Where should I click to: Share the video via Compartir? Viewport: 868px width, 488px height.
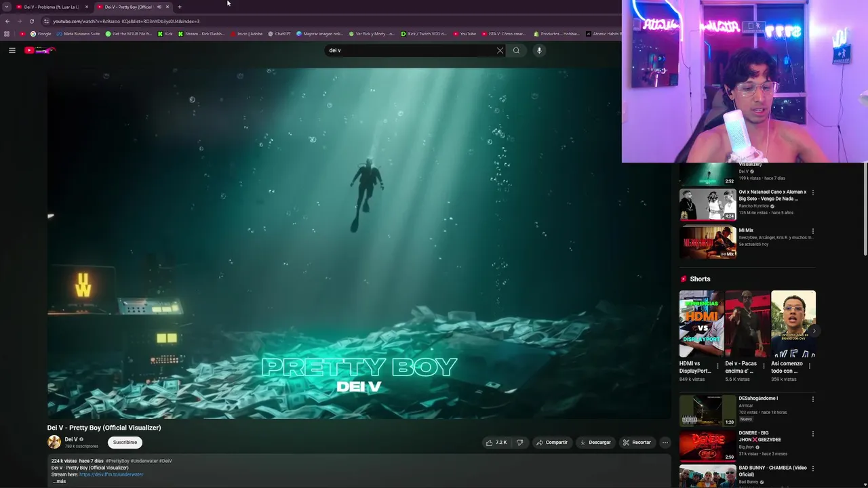(552, 443)
